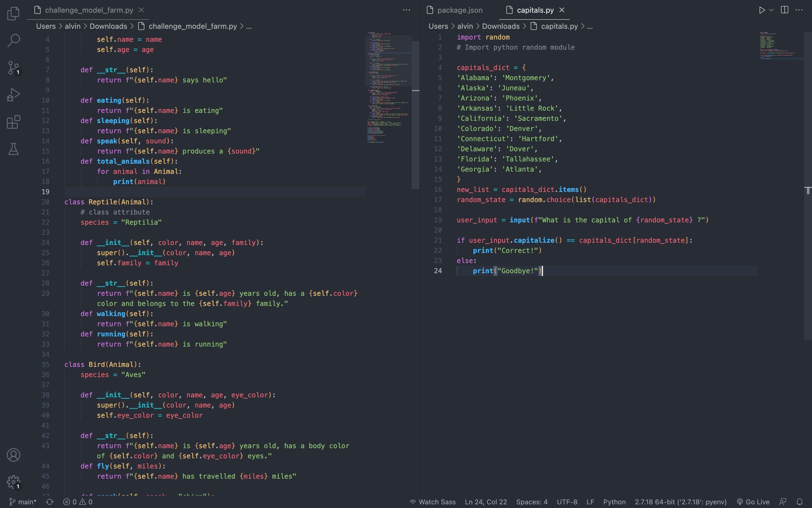The height and width of the screenshot is (508, 812).
Task: Open Go to Line via Ln 24, Col 22
Action: [x=486, y=502]
